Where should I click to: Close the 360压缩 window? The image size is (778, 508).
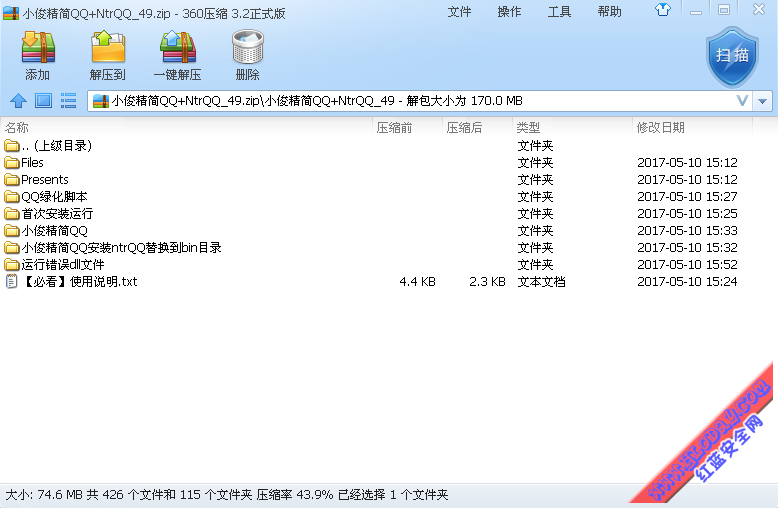pos(759,10)
